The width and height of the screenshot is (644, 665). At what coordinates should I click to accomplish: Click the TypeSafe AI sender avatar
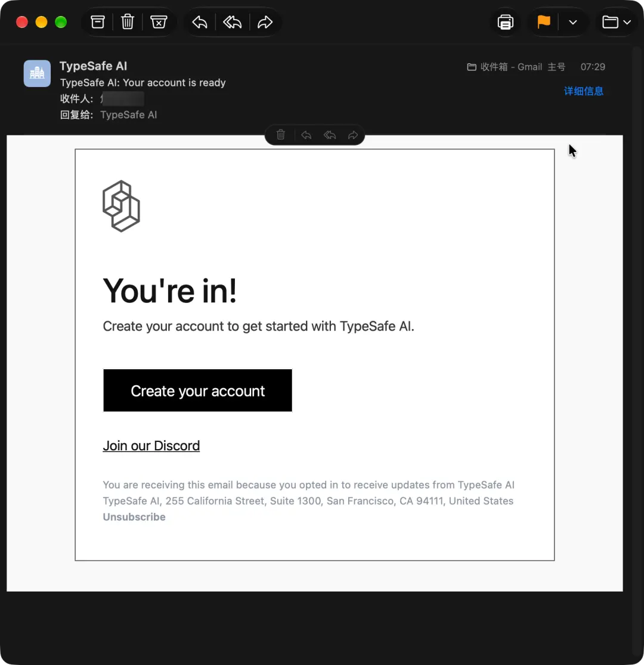(x=38, y=73)
